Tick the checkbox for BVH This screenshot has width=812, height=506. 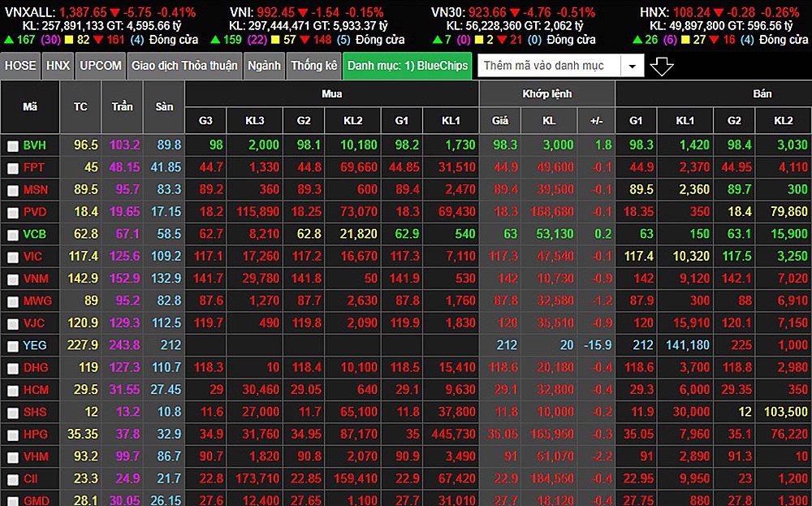13,146
